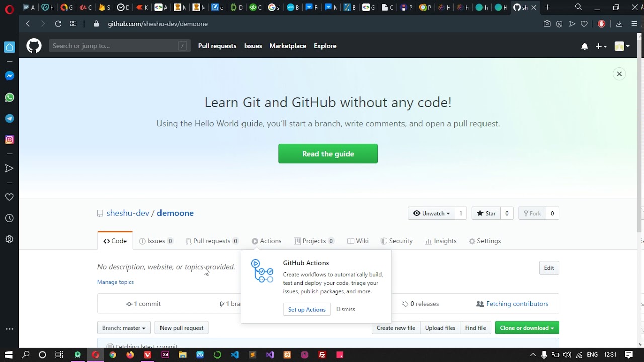Take a snapshot with camera icon
Screen dimensions: 644x362
point(547,24)
